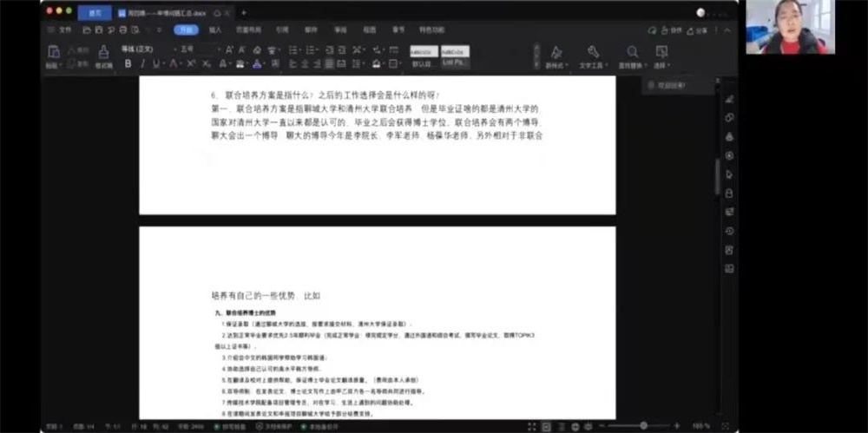868x433 pixels.
Task: Toggle italic formatting with the I button
Action: point(142,64)
